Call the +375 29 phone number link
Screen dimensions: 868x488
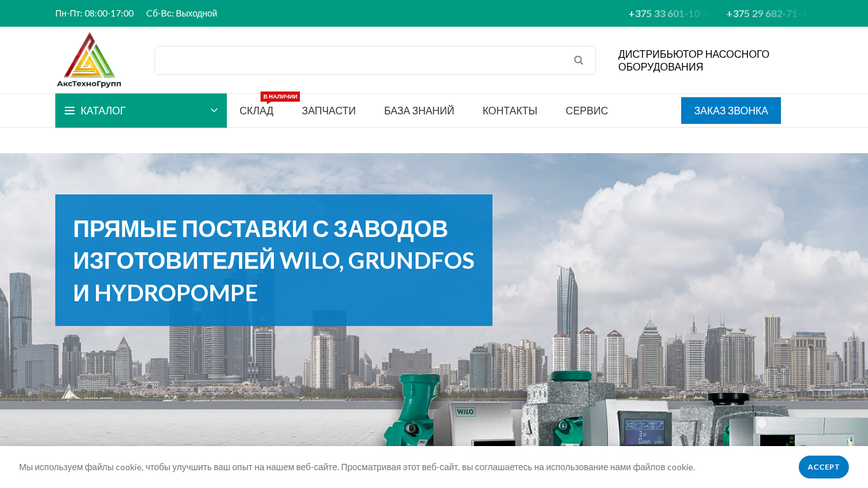(767, 13)
